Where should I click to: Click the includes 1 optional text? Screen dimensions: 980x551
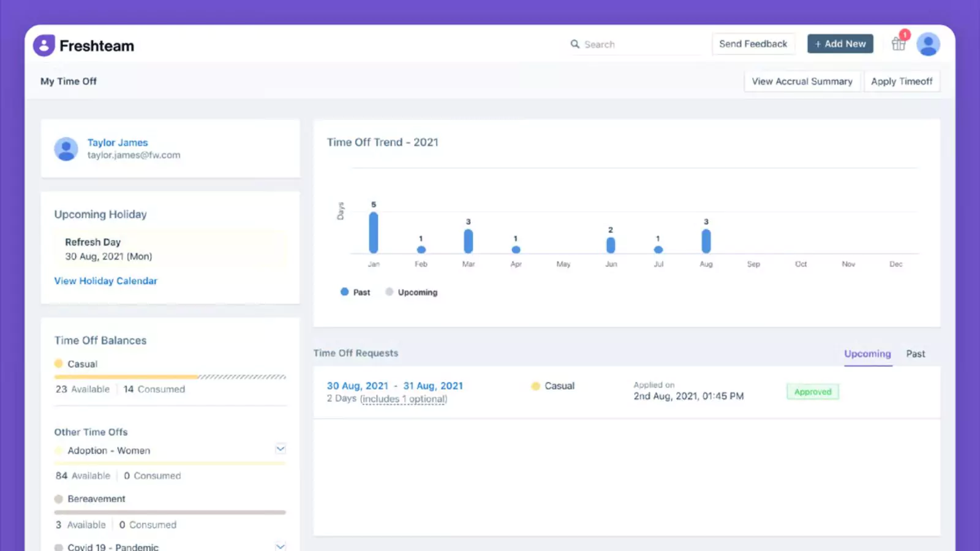pyautogui.click(x=404, y=399)
